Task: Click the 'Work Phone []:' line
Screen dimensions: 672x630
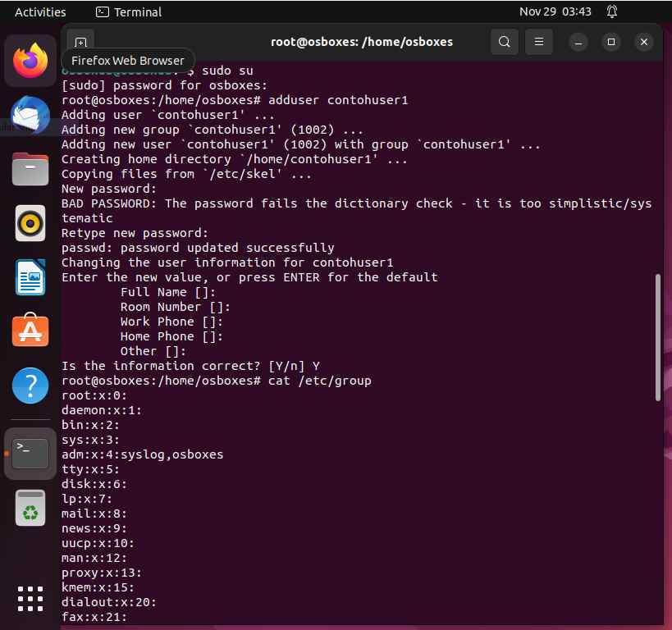Action: click(x=171, y=322)
